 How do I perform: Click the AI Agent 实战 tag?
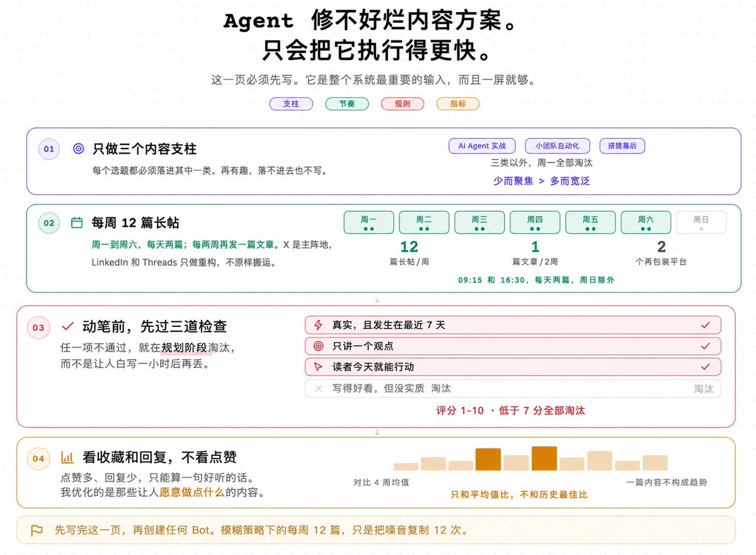pyautogui.click(x=482, y=146)
